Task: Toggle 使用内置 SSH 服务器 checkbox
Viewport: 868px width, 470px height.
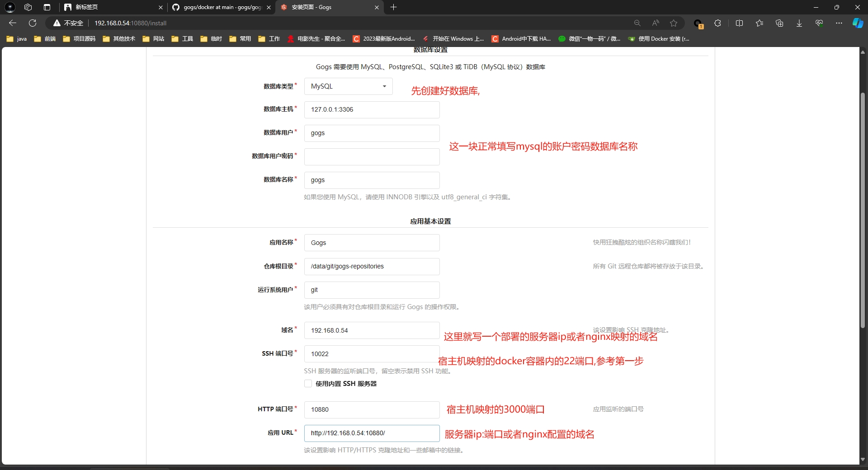Action: click(308, 384)
